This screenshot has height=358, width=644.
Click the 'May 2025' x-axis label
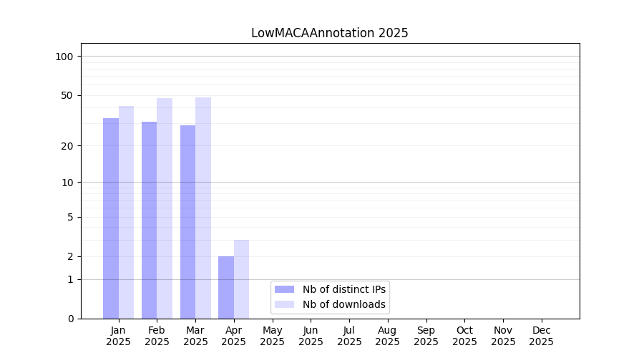272,336
